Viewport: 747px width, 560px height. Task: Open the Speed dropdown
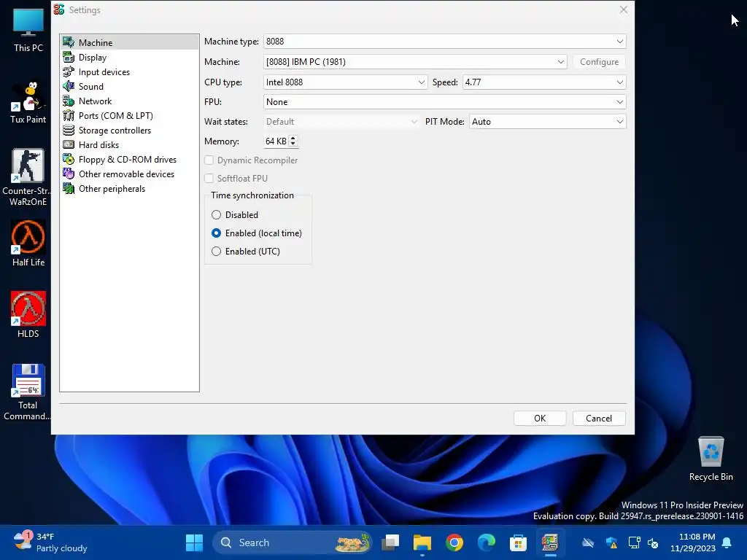[x=544, y=82]
